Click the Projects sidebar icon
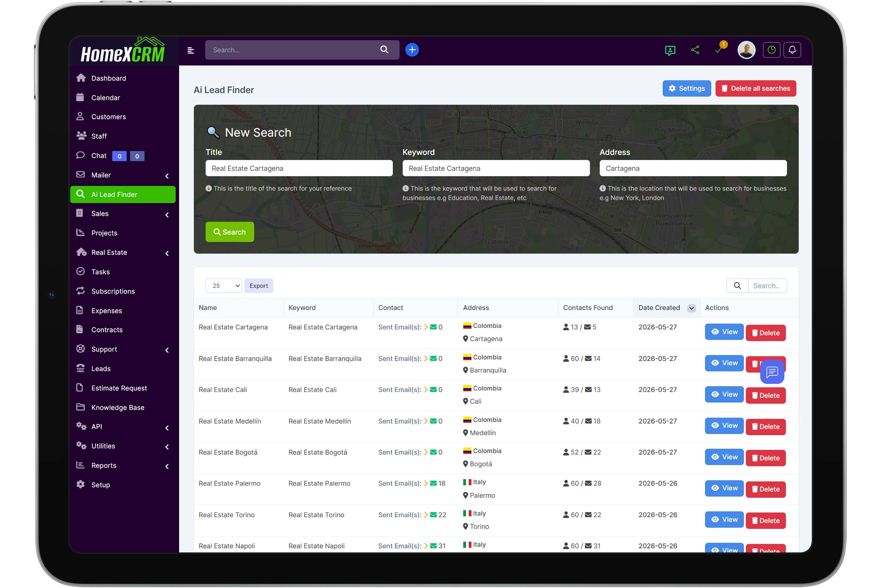885x588 pixels. tap(81, 233)
